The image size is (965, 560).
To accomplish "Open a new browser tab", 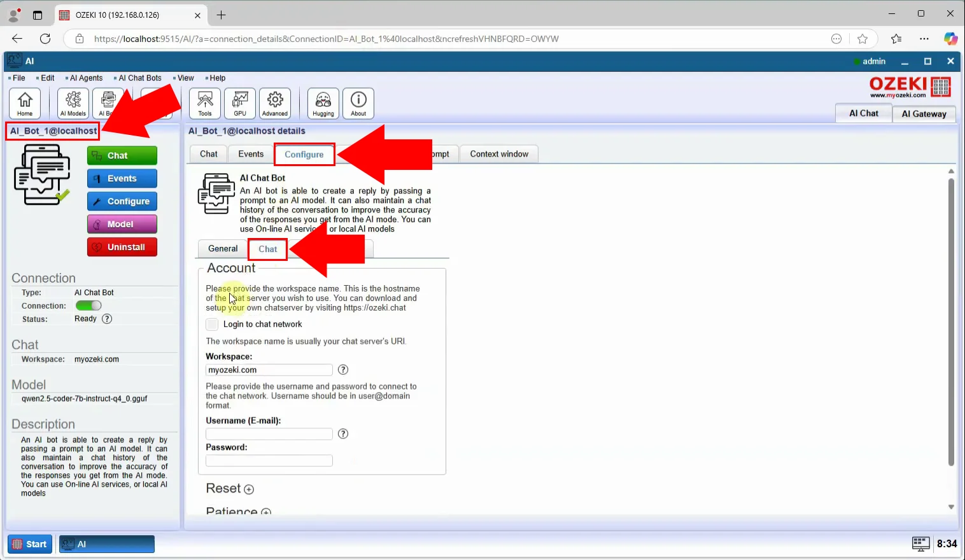I will tap(221, 15).
